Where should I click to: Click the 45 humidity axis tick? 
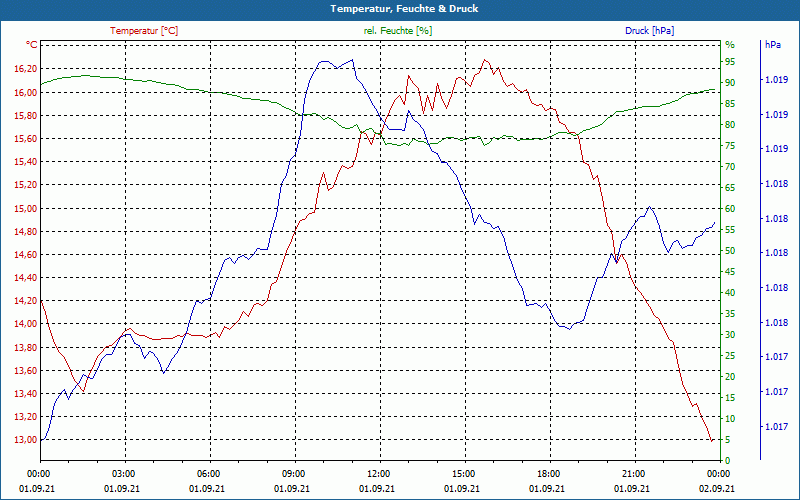pos(730,272)
